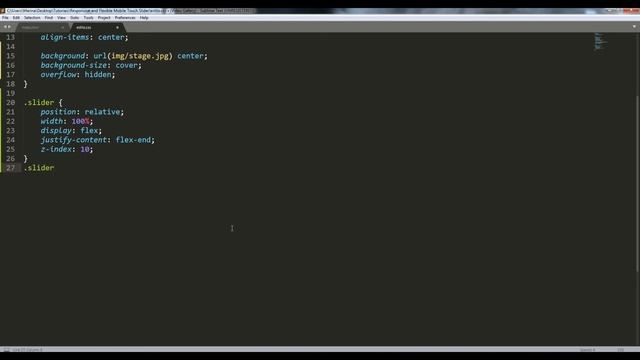Viewport: 640px width, 360px height.
Task: Click 'hidden' value on line 17
Action: click(x=98, y=75)
